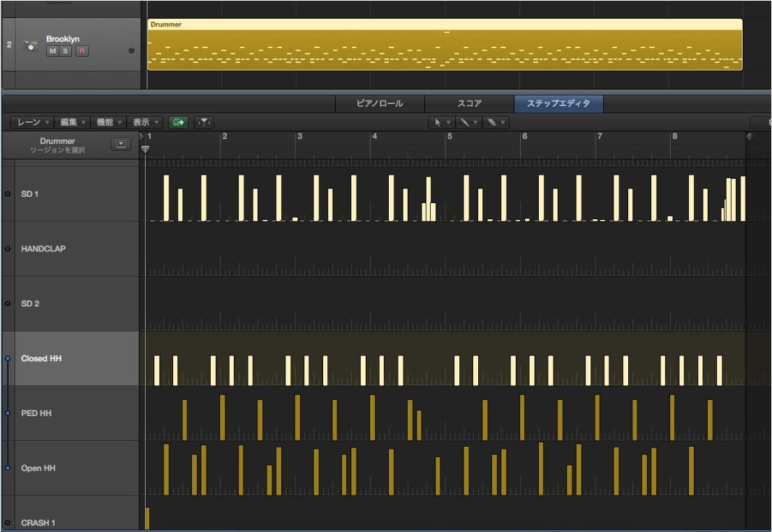Screen dimensions: 772x532
Task: Click the hi-hat group dot beside PED HH
Action: [x=8, y=413]
